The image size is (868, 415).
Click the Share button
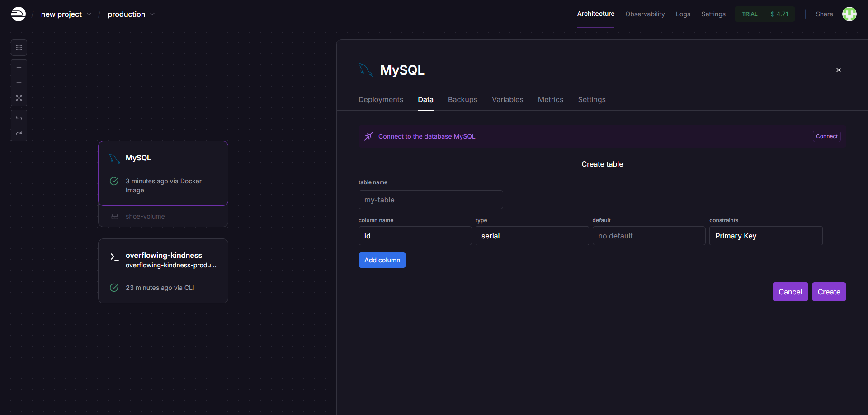pyautogui.click(x=824, y=14)
